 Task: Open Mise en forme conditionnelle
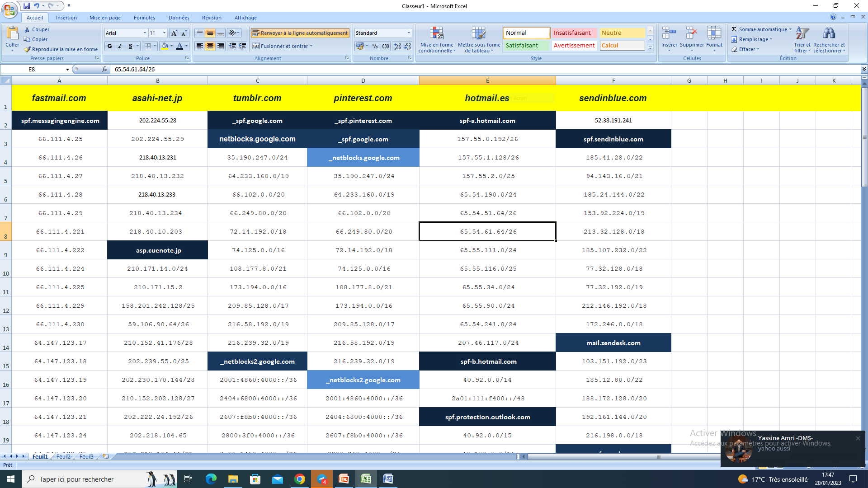(x=437, y=40)
